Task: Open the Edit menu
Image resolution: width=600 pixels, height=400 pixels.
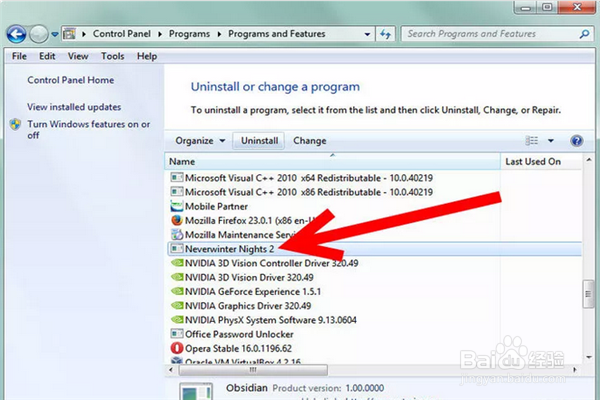Action: [x=47, y=56]
